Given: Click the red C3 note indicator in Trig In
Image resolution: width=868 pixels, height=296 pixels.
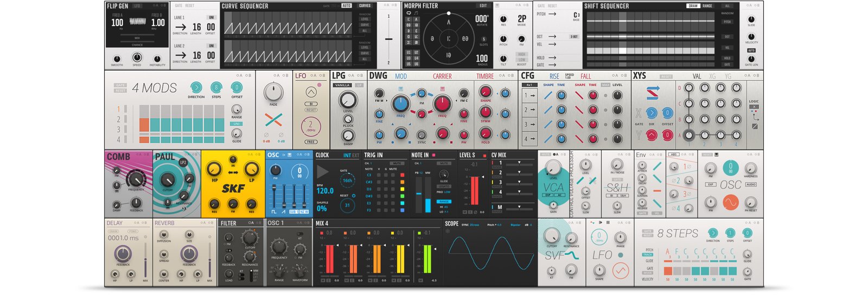Looking at the screenshot, I should 402,175.
